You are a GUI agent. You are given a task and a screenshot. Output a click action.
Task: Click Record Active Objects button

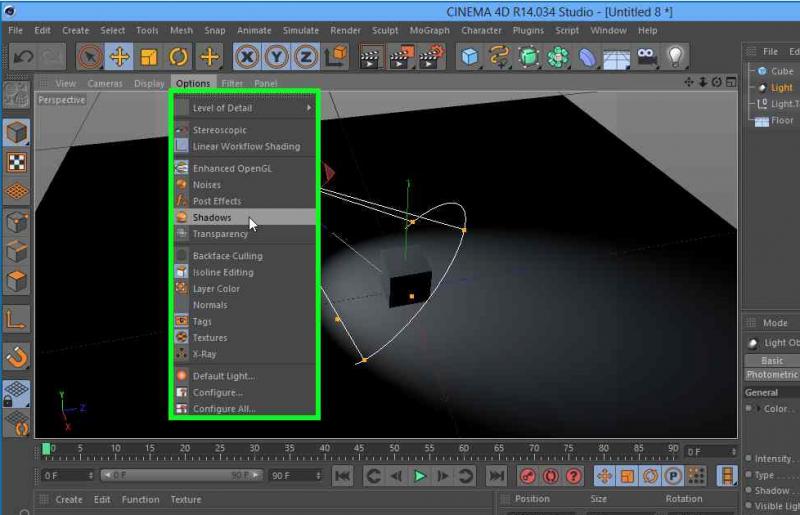coord(528,476)
